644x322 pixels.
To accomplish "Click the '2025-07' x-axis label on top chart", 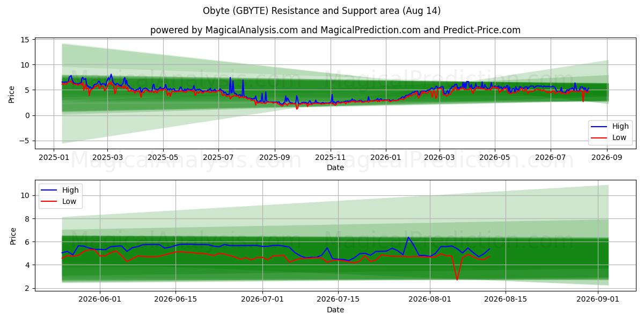I will coord(218,158).
